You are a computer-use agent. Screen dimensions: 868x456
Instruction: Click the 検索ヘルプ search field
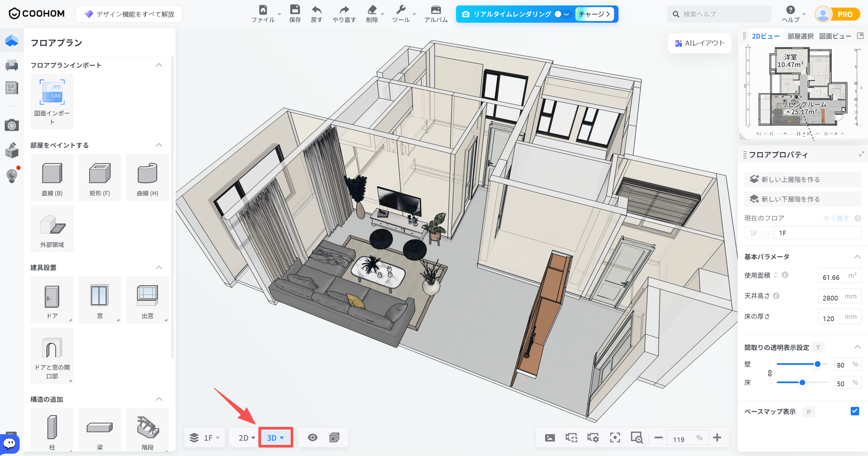pyautogui.click(x=719, y=14)
